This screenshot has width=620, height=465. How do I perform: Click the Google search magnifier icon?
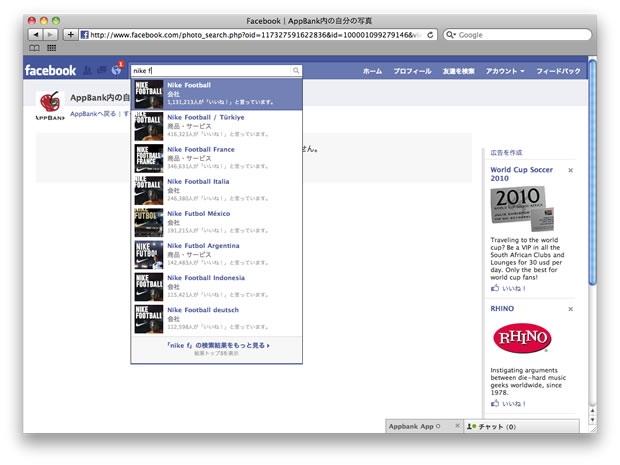click(x=450, y=35)
